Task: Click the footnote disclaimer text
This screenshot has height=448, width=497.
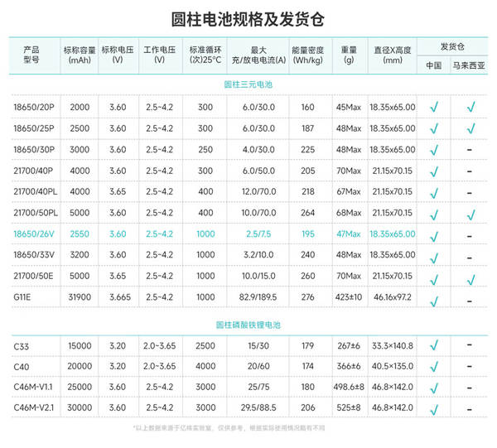Action: click(x=229, y=428)
